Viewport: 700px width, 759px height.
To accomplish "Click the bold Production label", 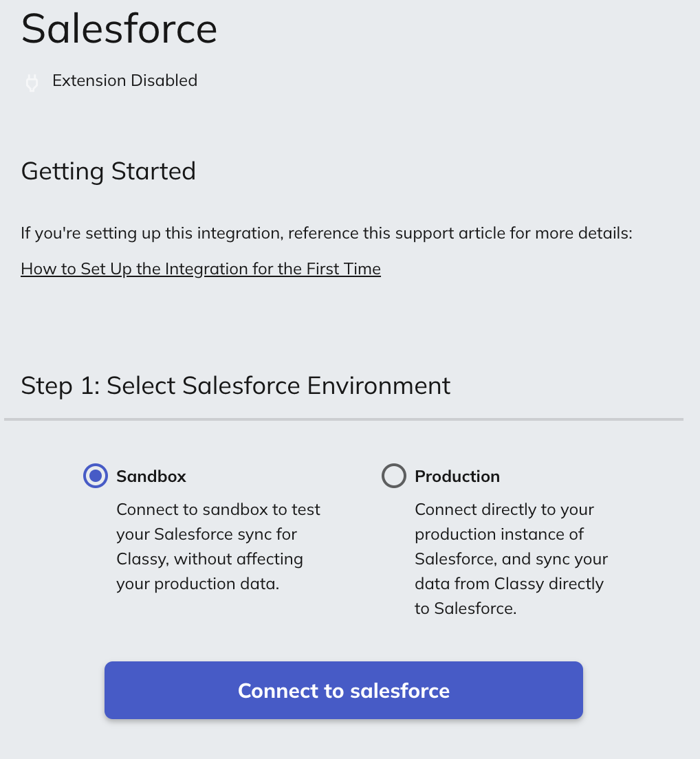I will (457, 476).
